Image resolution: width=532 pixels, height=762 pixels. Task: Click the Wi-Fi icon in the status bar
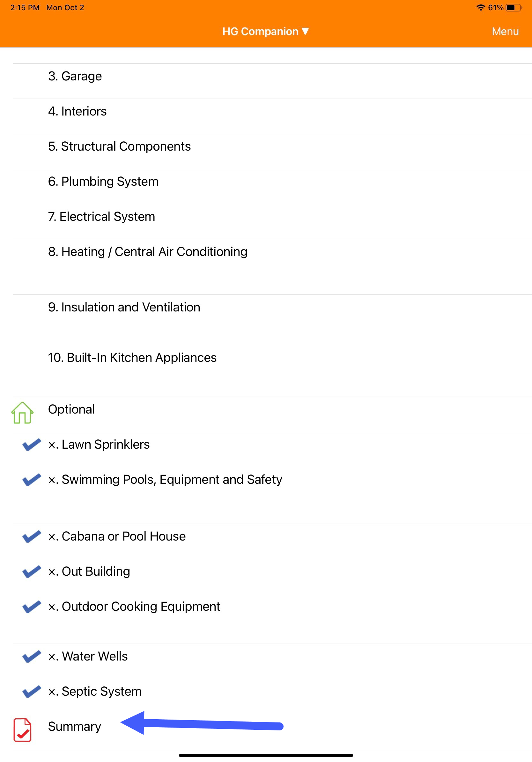coord(481,7)
